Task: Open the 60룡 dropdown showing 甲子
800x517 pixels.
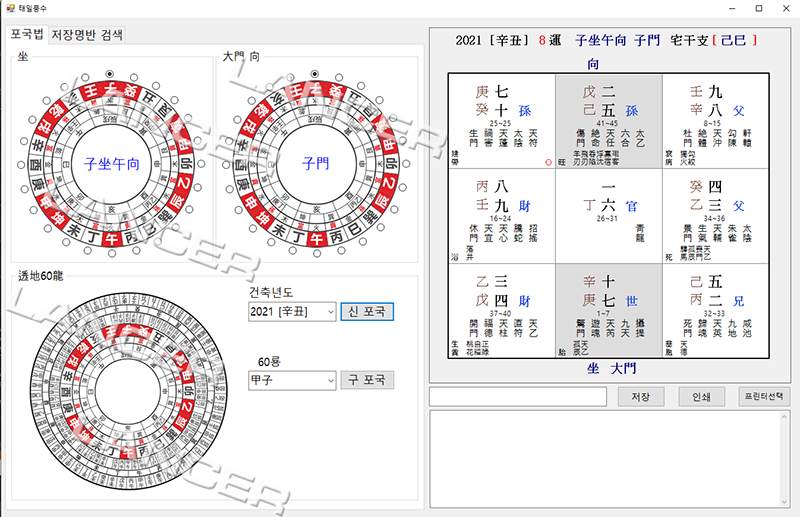Action: [292, 380]
